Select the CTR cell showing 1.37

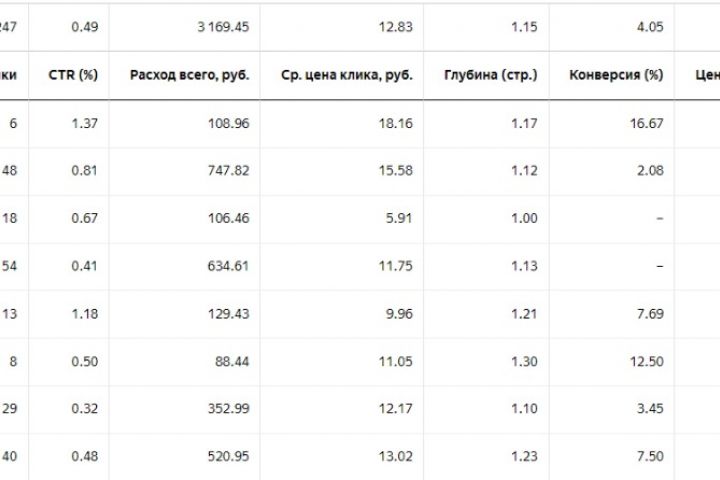(x=82, y=123)
